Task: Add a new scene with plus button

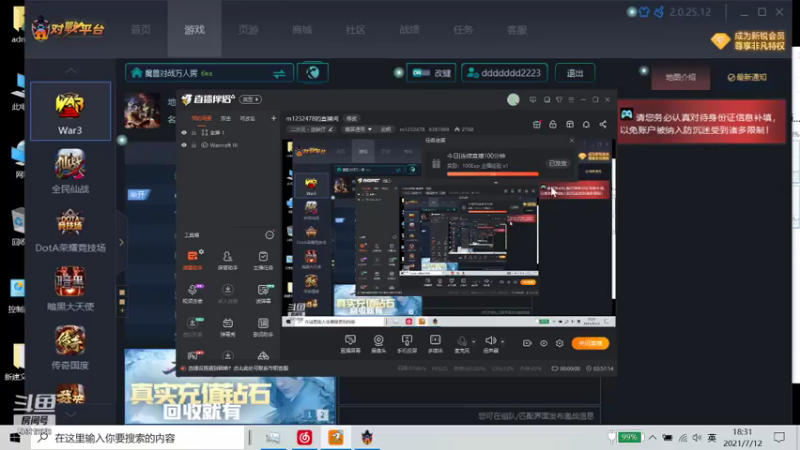Action: 273,118
